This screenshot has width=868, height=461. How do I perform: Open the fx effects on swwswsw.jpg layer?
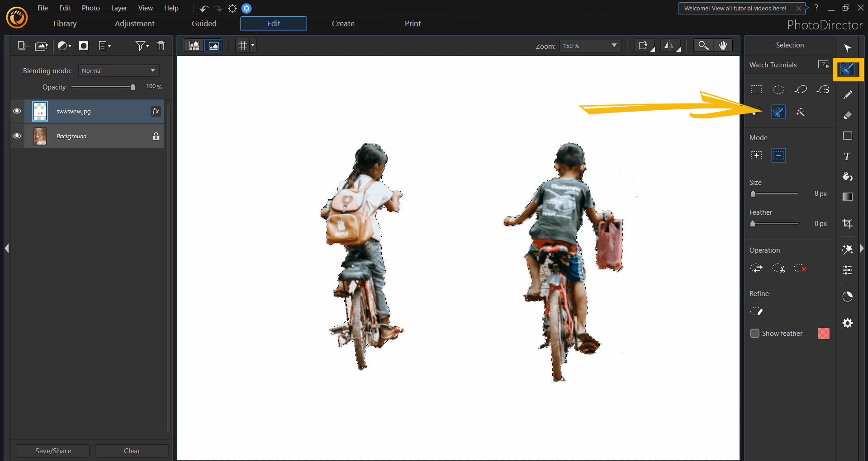[x=156, y=111]
